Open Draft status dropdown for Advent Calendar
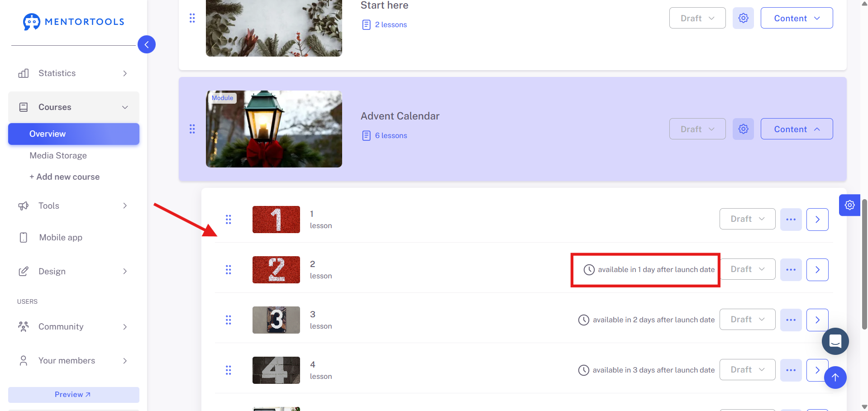Viewport: 868px width, 411px height. (x=697, y=129)
